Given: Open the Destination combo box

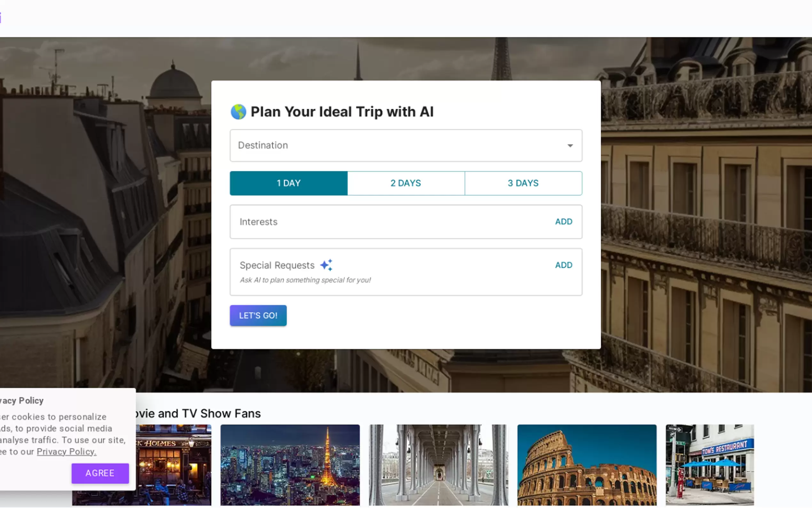Looking at the screenshot, I should [396, 146].
